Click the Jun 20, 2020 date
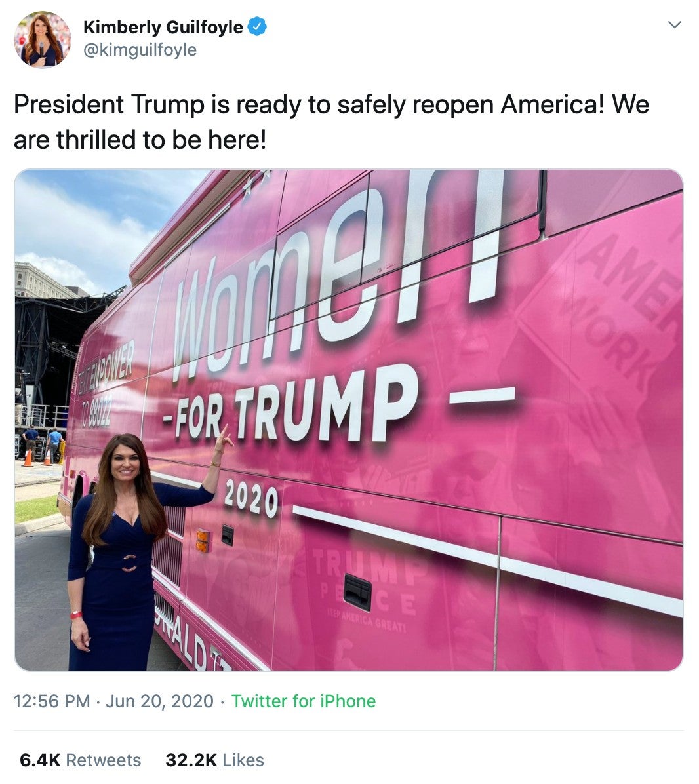699x784 pixels. (159, 701)
